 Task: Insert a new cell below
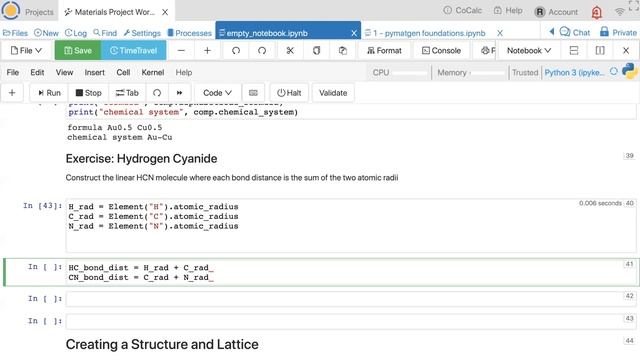(12, 93)
